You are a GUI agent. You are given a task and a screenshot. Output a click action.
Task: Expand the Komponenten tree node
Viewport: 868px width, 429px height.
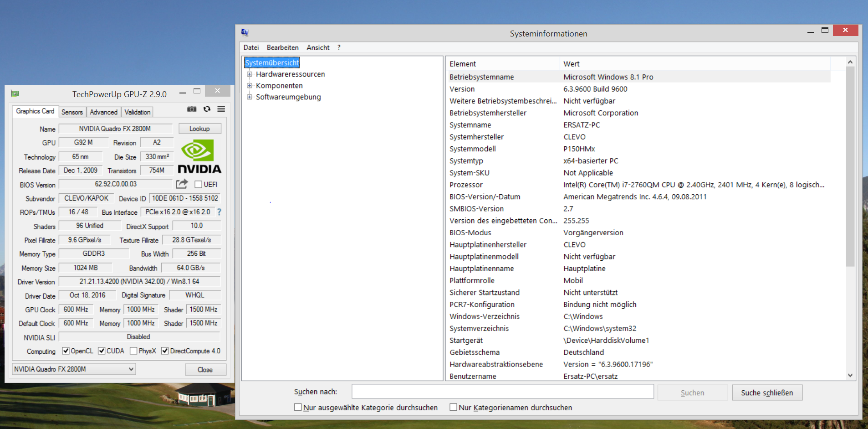249,85
